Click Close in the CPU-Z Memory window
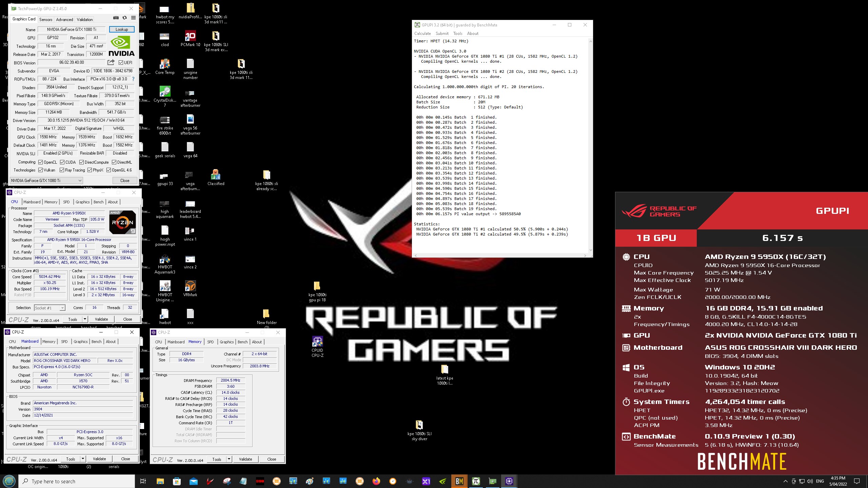 272,459
